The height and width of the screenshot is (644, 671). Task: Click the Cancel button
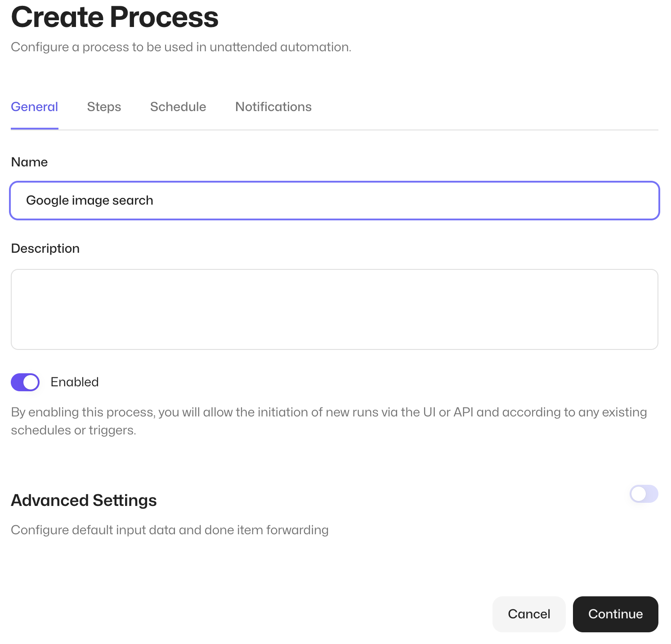click(x=529, y=614)
